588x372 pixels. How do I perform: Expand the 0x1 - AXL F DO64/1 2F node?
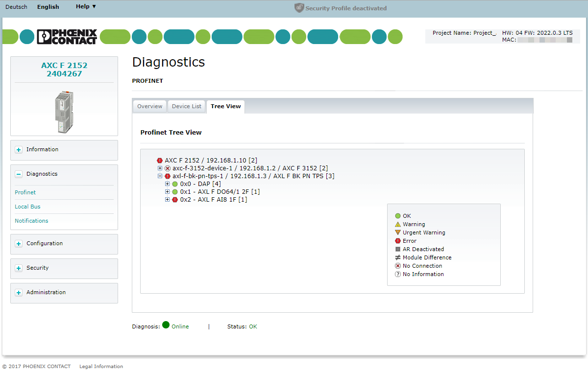coord(168,192)
